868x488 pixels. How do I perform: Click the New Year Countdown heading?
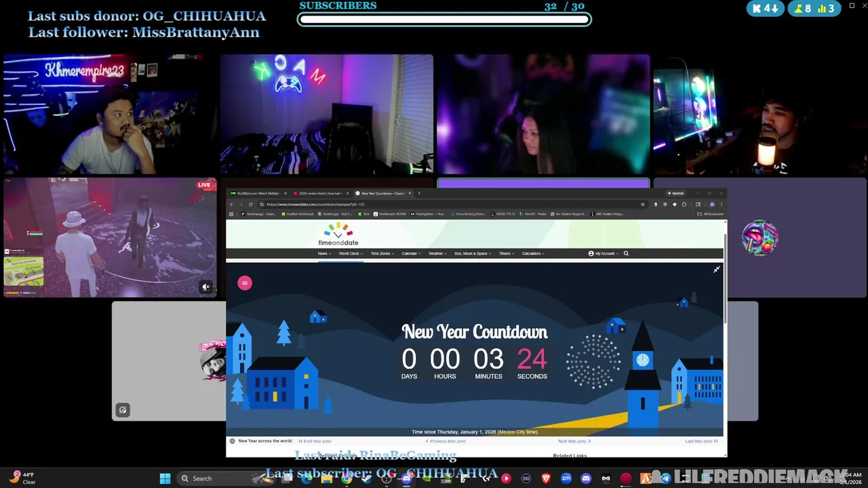point(475,331)
